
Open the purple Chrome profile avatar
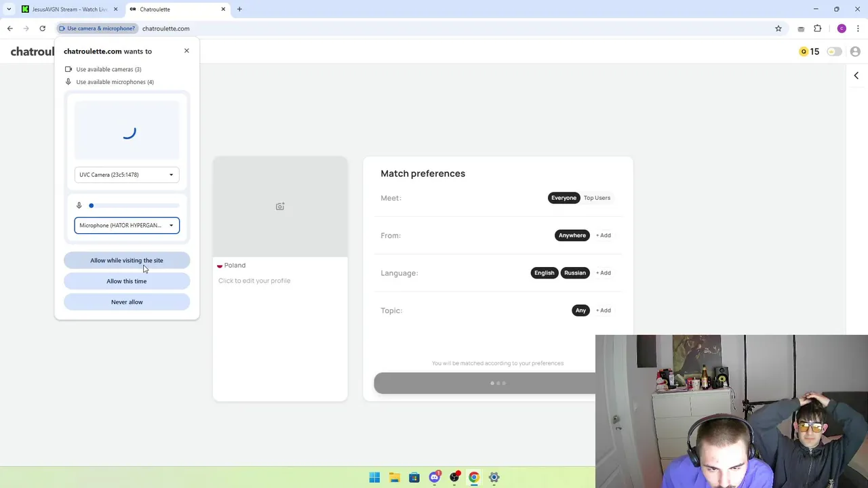842,28
